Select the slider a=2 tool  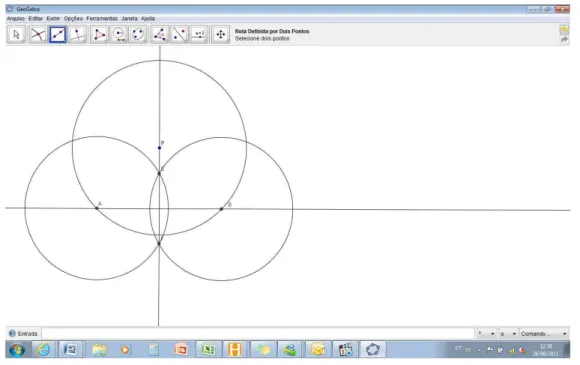[199, 34]
